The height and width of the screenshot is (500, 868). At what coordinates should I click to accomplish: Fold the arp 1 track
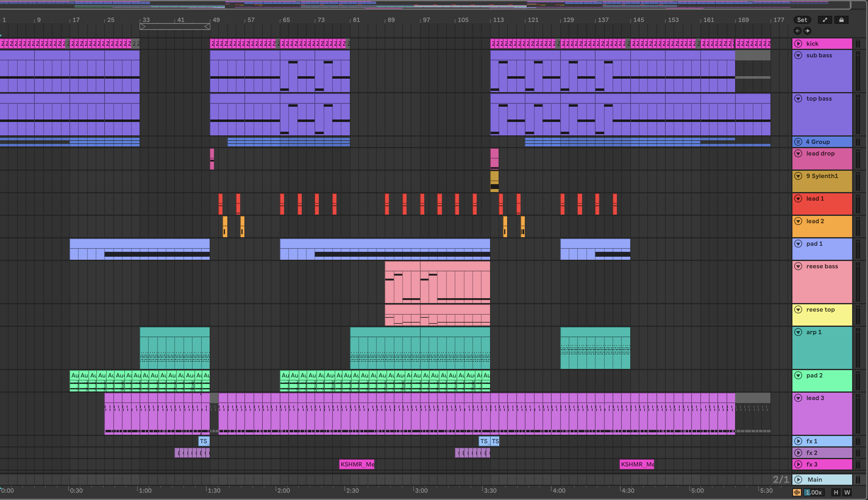(x=798, y=332)
